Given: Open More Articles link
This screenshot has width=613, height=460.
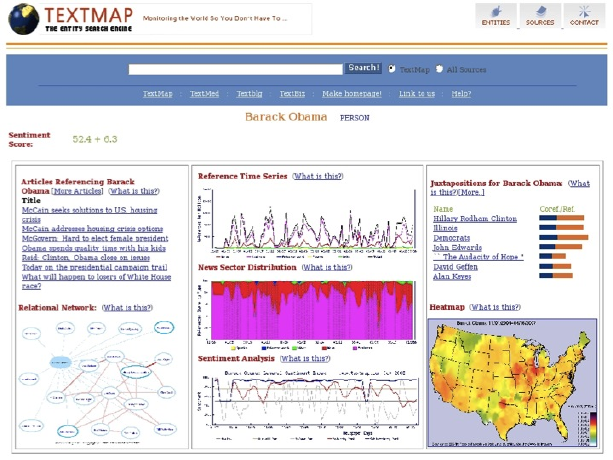Looking at the screenshot, I should point(77,191).
